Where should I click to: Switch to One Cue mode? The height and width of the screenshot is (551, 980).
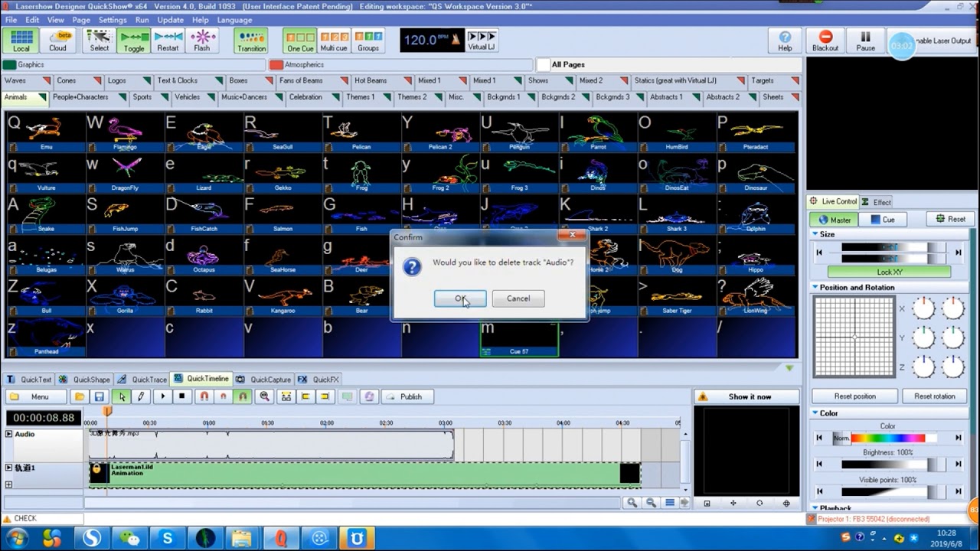300,41
